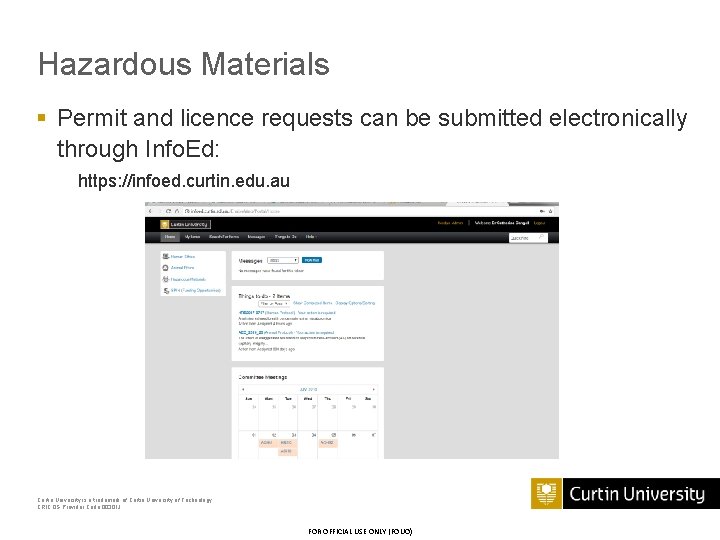Click the browser back arrow icon

pos(150,211)
